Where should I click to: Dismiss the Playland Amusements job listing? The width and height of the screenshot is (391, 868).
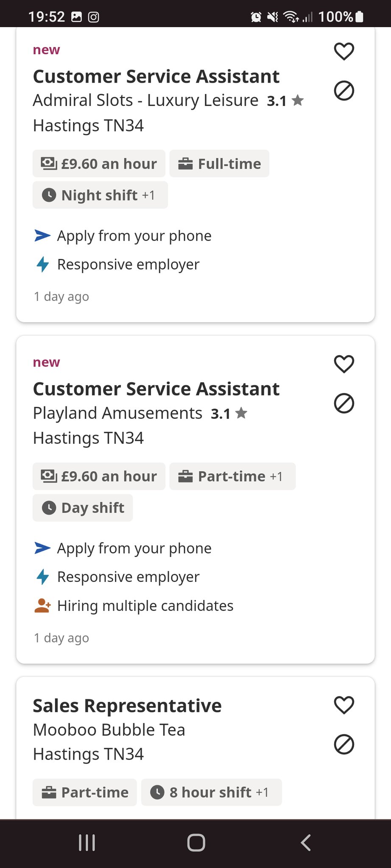click(344, 403)
